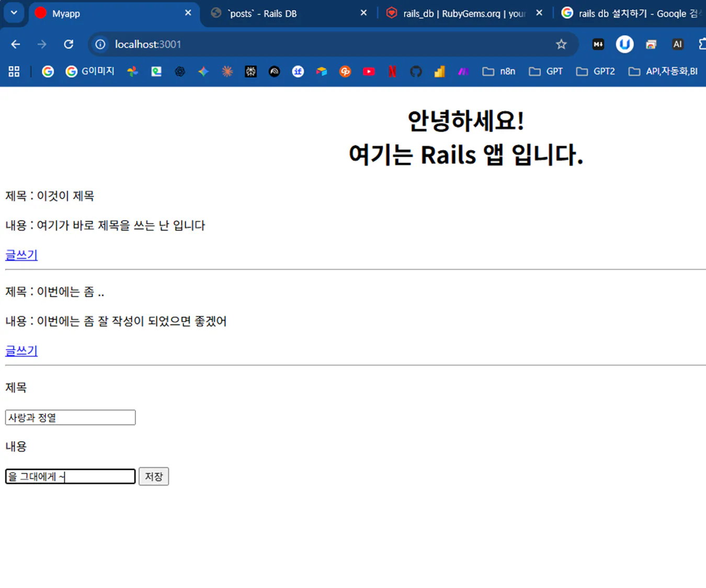
Task: Click the 제목 input containing 사랑과 정열
Action: coord(70,417)
